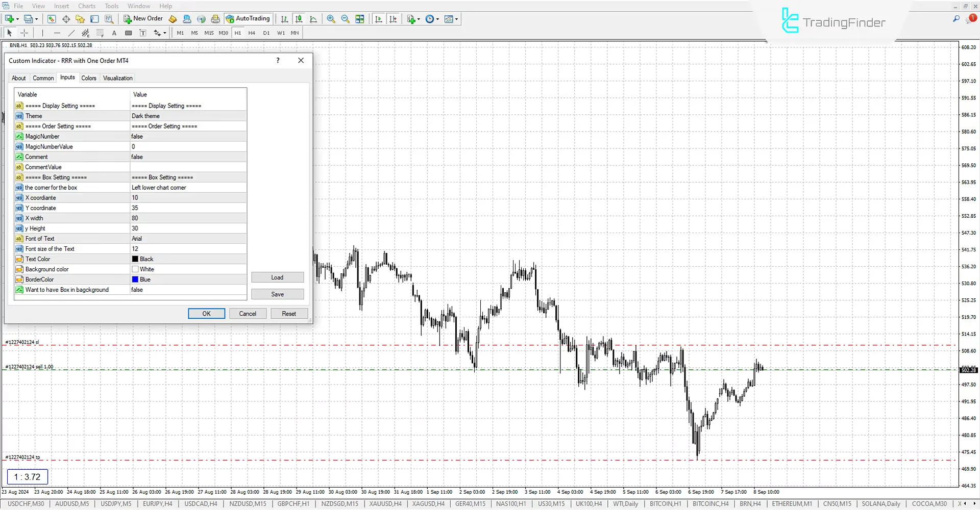Toggle chart auto scroll
Screen dimensions: 980x510
pos(379,19)
